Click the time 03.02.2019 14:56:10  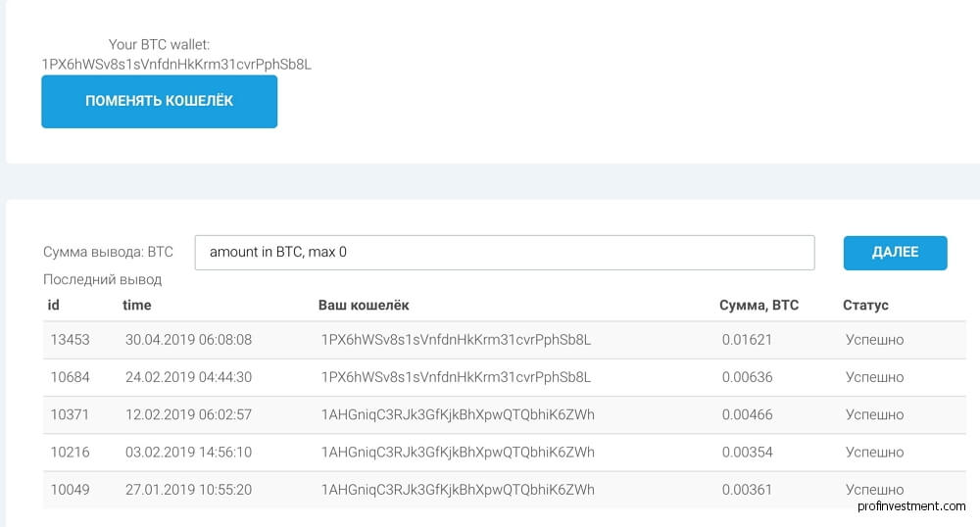(189, 453)
